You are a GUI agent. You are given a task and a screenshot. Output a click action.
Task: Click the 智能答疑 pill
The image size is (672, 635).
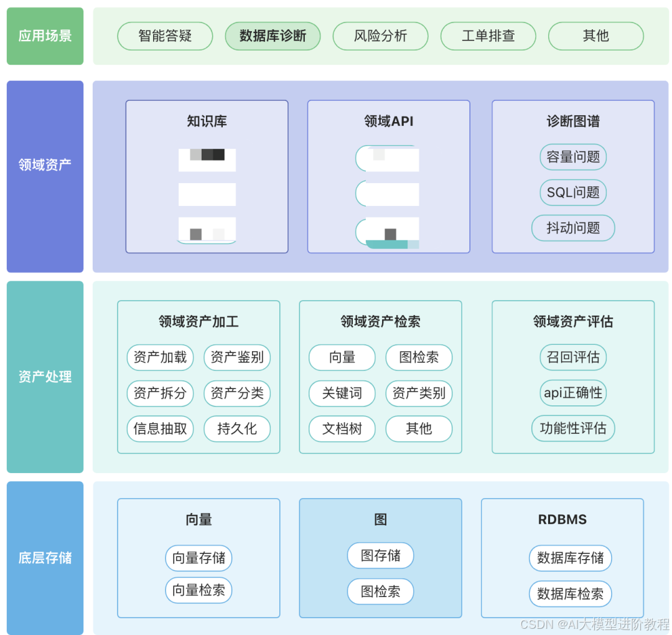(165, 36)
